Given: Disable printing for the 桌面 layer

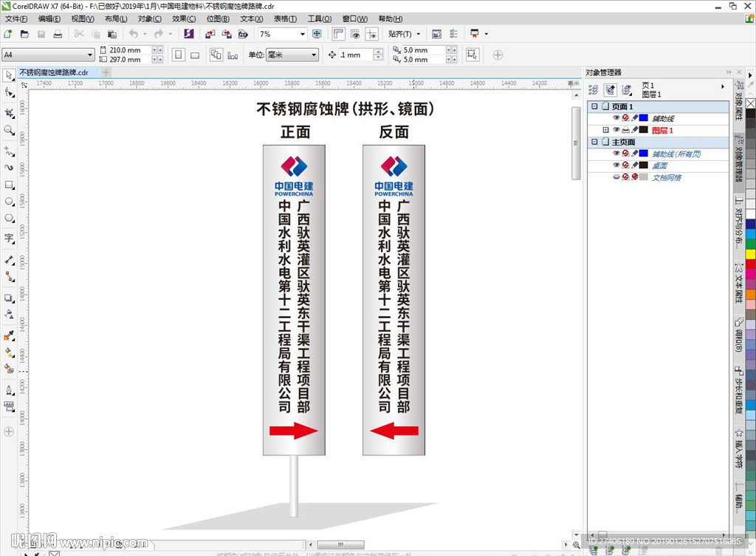Looking at the screenshot, I should (x=625, y=165).
